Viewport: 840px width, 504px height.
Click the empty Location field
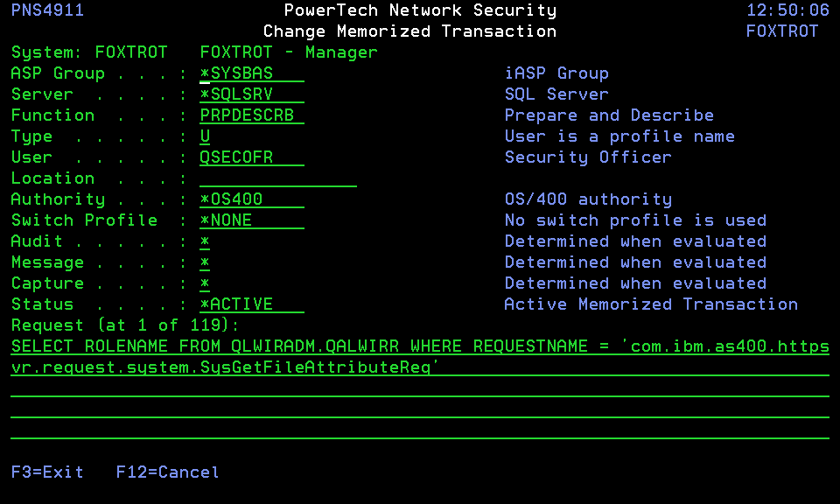(277, 178)
